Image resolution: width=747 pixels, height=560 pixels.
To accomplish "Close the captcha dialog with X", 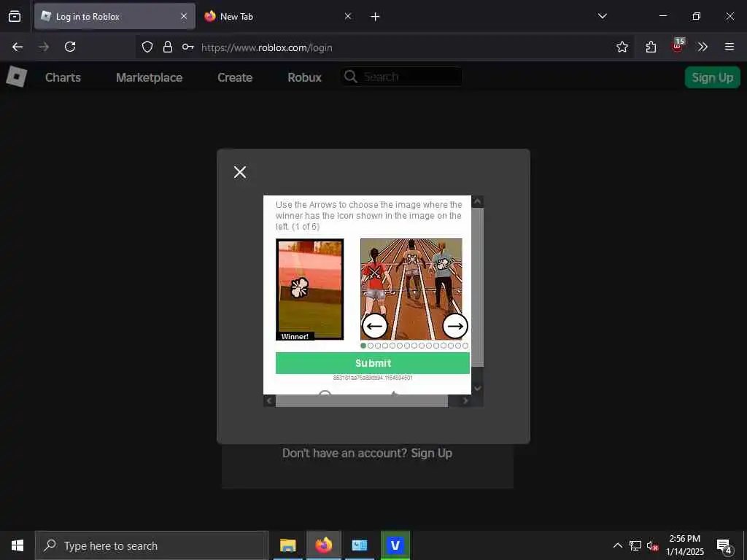I will (239, 172).
